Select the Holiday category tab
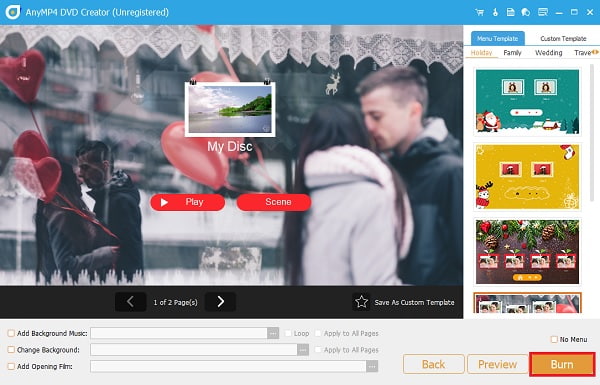600x385 pixels. [481, 53]
